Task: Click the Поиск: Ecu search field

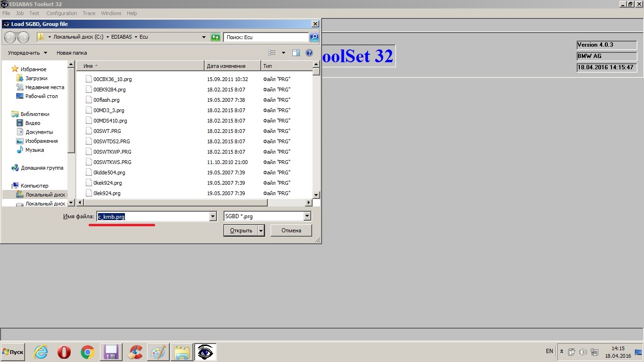Action: (266, 37)
